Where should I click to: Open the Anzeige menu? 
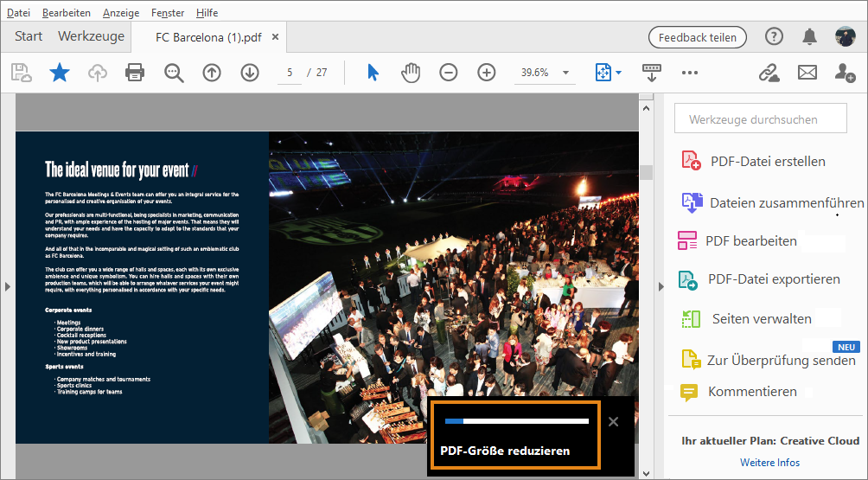point(121,12)
